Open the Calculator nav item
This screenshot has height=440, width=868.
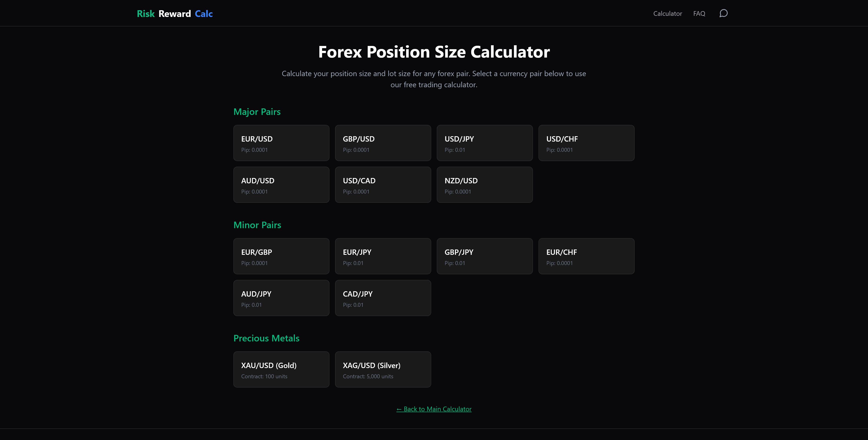pos(667,13)
